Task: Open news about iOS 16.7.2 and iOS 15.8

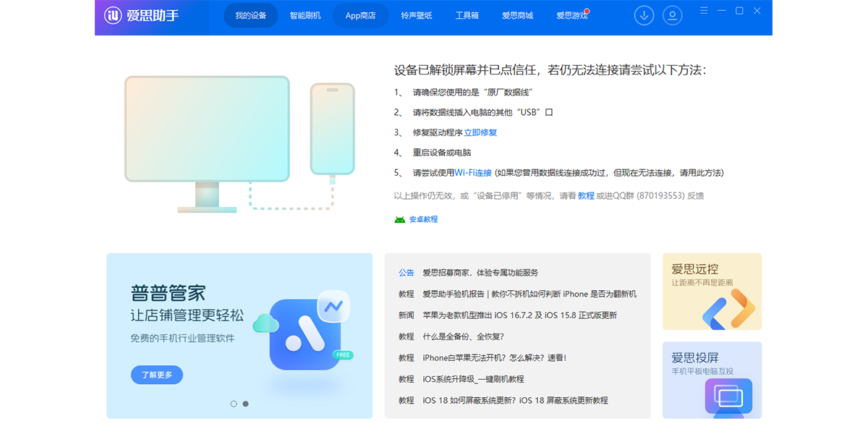Action: click(x=520, y=315)
